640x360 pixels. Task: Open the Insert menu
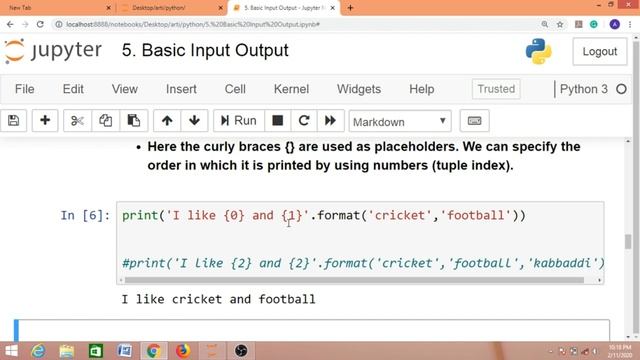[181, 89]
